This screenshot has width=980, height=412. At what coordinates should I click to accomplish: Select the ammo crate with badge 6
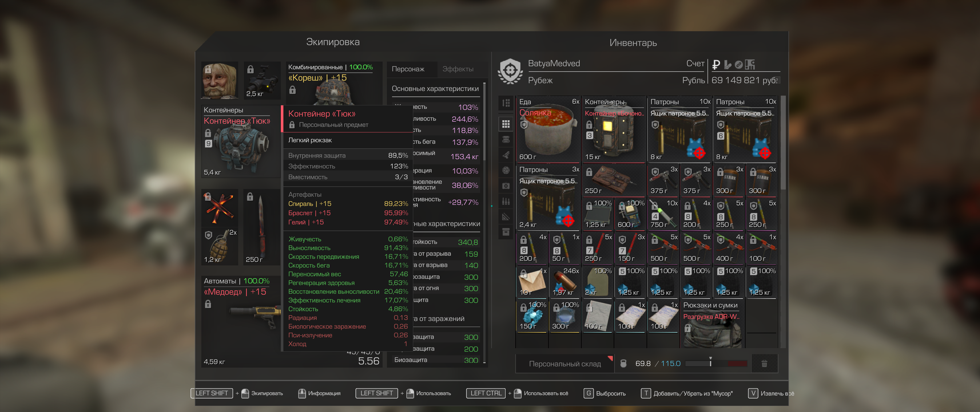click(x=745, y=129)
